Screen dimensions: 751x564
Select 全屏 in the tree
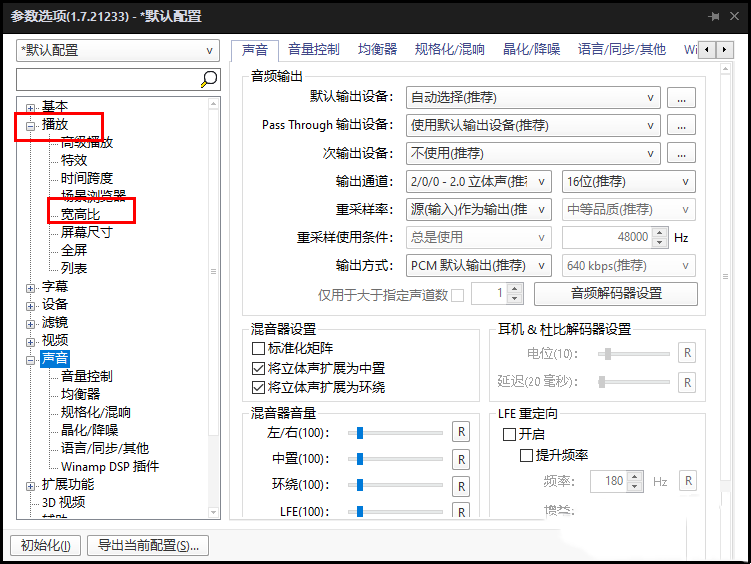click(x=74, y=250)
